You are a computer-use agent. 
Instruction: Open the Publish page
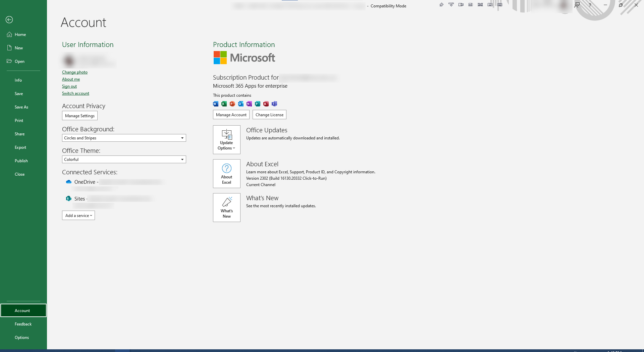pyautogui.click(x=23, y=161)
